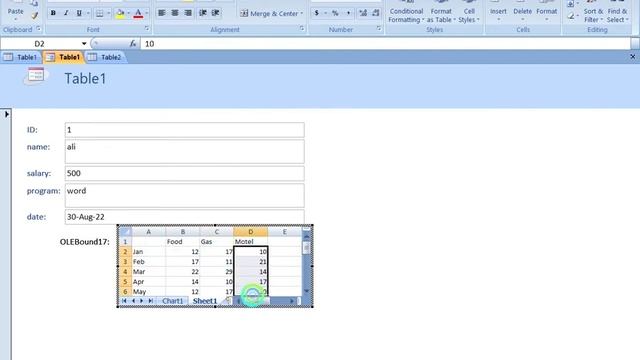Expand the Clipboard dialog launcher
640x360 pixels.
(38, 29)
